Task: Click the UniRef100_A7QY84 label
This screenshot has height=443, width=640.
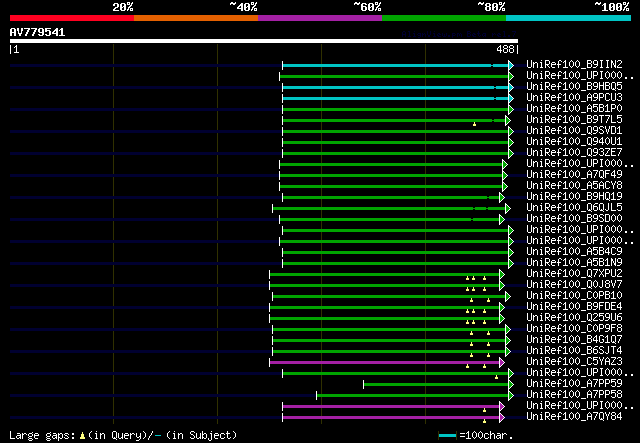Action: coord(574,417)
